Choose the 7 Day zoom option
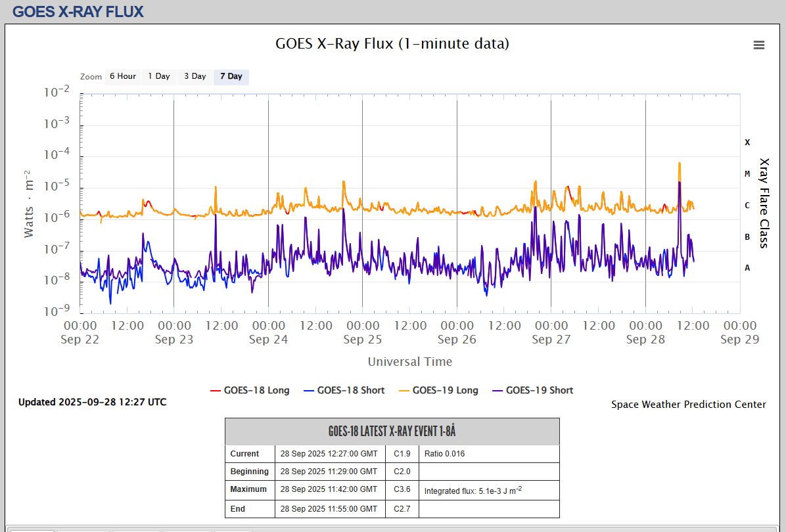The height and width of the screenshot is (532, 786). tap(231, 76)
